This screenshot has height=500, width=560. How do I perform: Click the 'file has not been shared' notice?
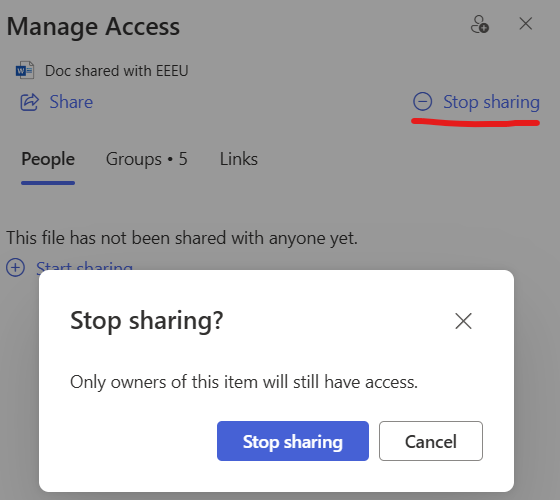pos(182,238)
